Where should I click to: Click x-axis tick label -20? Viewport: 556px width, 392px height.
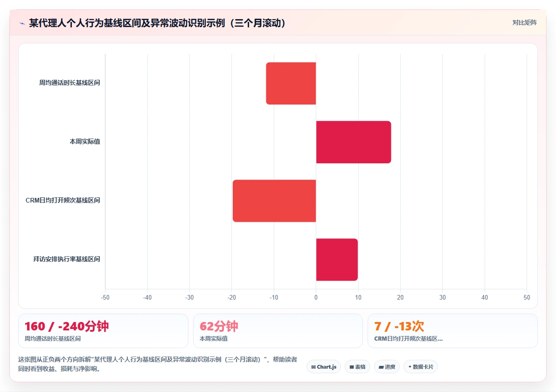[x=231, y=297]
